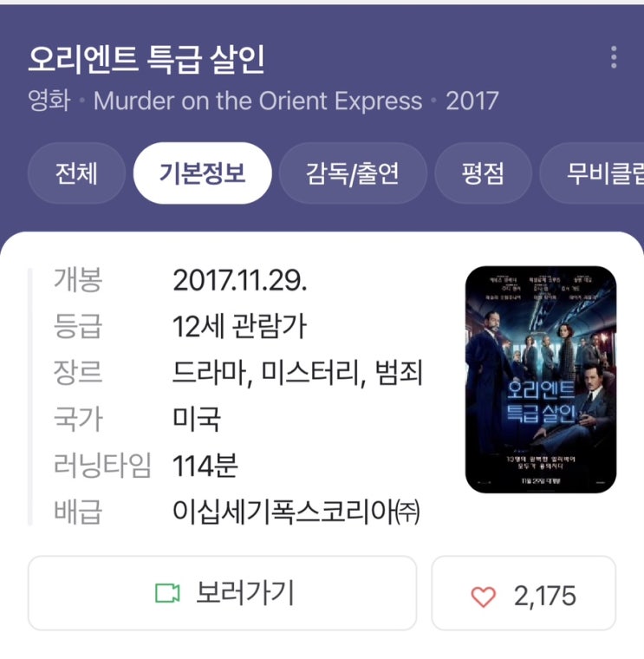Image resolution: width=644 pixels, height=659 pixels.
Task: Tap the running time 114분
Action: (205, 466)
